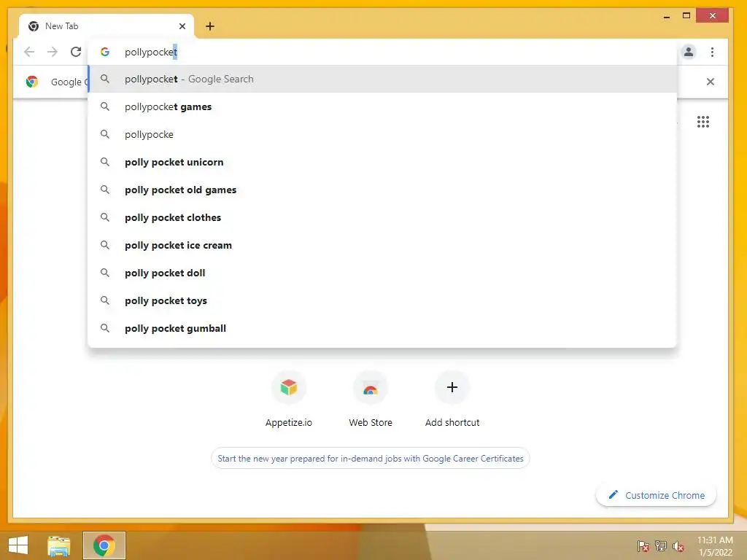
Task: Click the search icon beside 'polly pocket unicorn'
Action: pos(105,162)
